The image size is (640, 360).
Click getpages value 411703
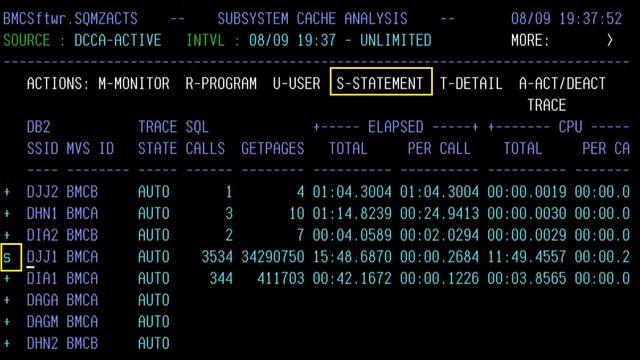click(281, 278)
